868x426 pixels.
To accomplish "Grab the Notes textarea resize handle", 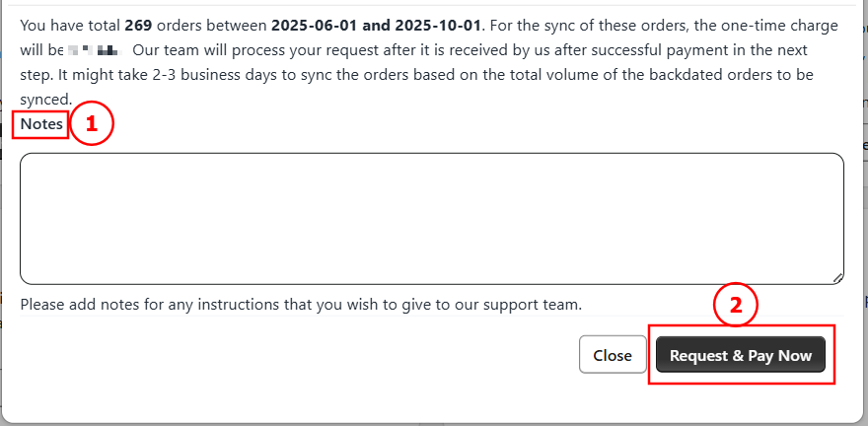I will 837,278.
